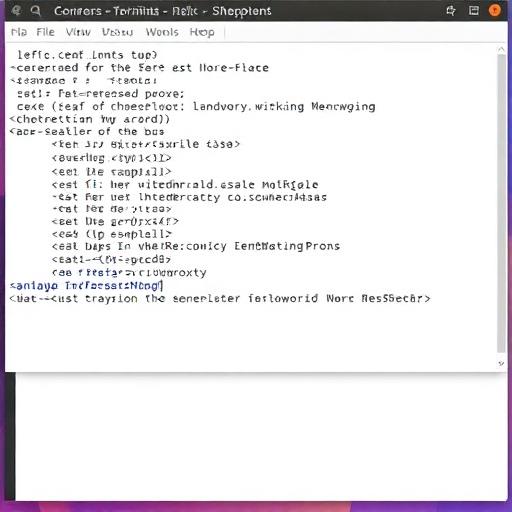The image size is (512, 512).
Task: Click the search magnifier icon in title bar
Action: 35,11
